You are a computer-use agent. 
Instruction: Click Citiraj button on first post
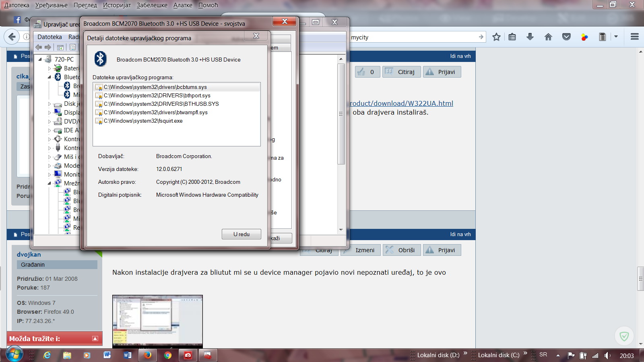pyautogui.click(x=401, y=72)
